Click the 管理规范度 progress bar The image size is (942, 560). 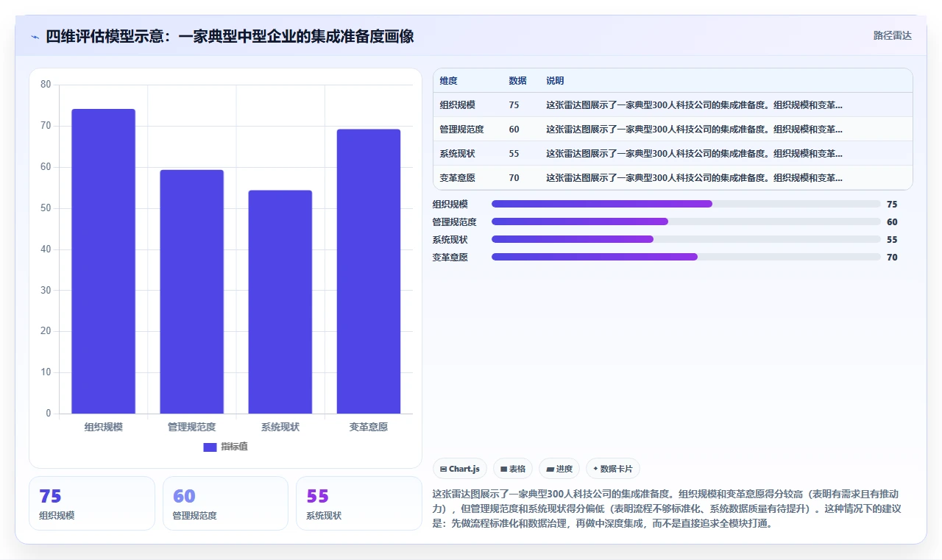(686, 221)
